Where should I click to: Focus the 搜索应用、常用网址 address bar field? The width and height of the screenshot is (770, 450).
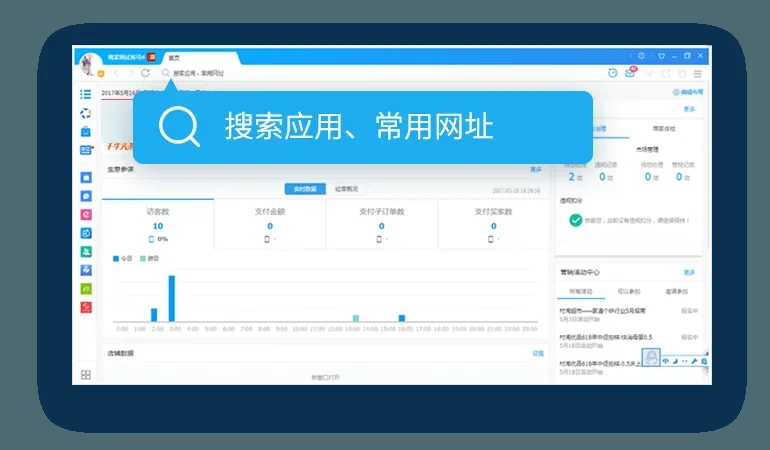[x=199, y=73]
